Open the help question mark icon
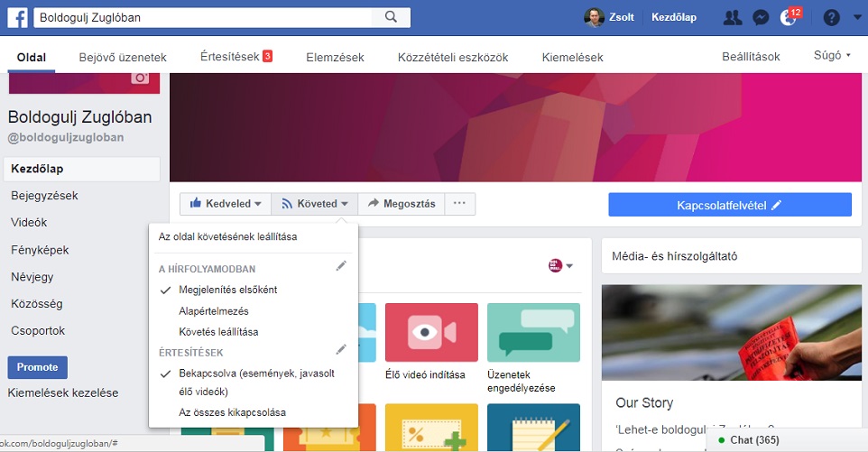This screenshot has width=868, height=452. tap(831, 18)
